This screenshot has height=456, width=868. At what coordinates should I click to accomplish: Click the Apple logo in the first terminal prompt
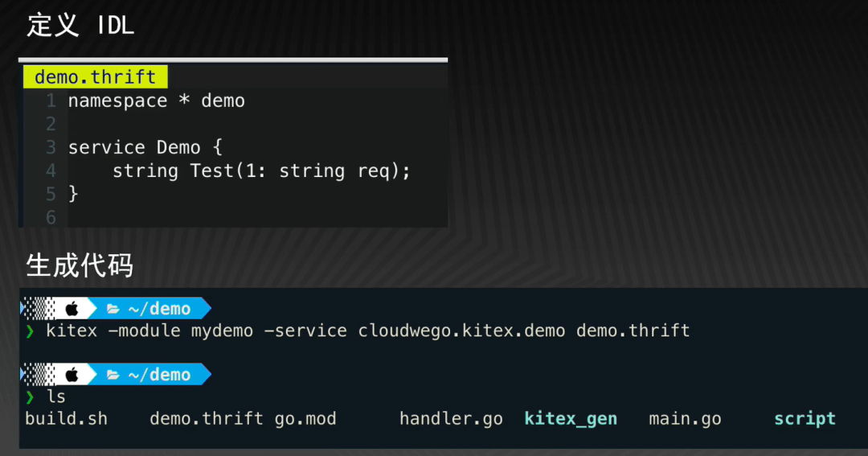(72, 309)
